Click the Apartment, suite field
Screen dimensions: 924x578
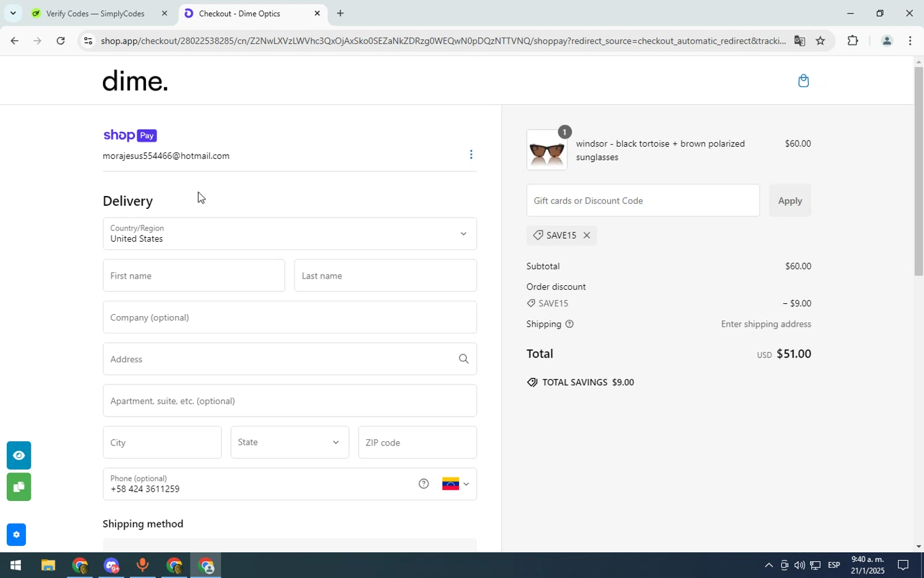(290, 401)
